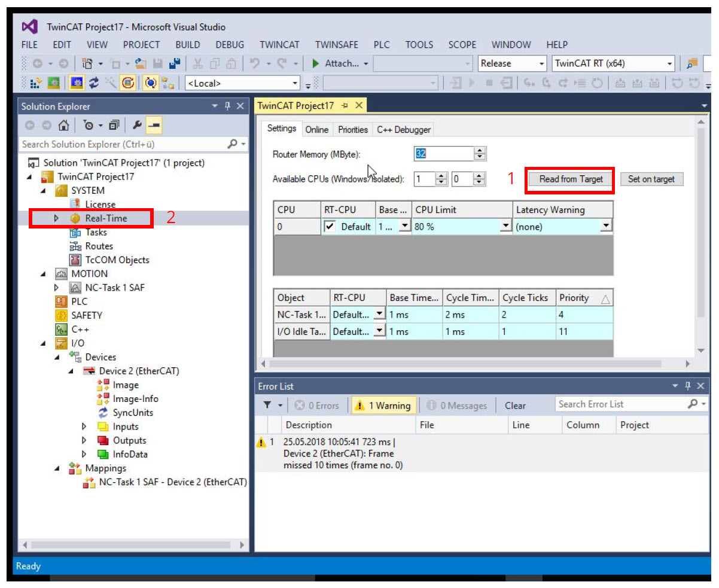This screenshot has width=719, height=588.
Task: Switch to the Priorities tab
Action: pyautogui.click(x=352, y=130)
